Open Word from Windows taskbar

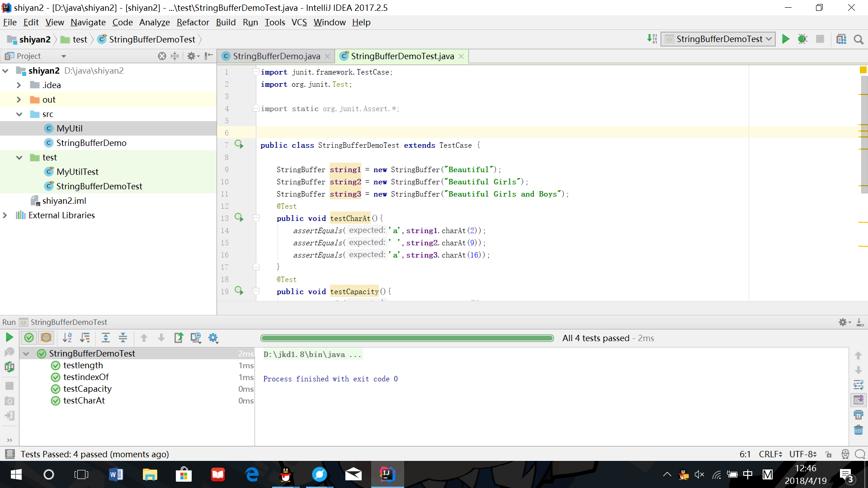coord(116,474)
